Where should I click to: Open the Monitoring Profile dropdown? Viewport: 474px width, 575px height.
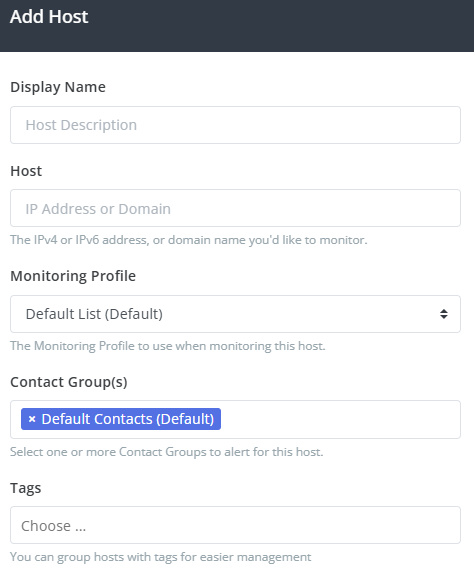235,314
